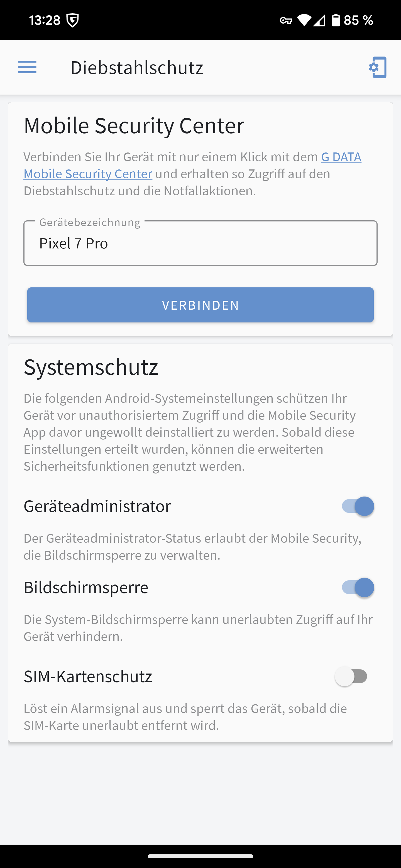Tap the Mobile Security Center card heading
The image size is (401, 868).
coord(134,125)
